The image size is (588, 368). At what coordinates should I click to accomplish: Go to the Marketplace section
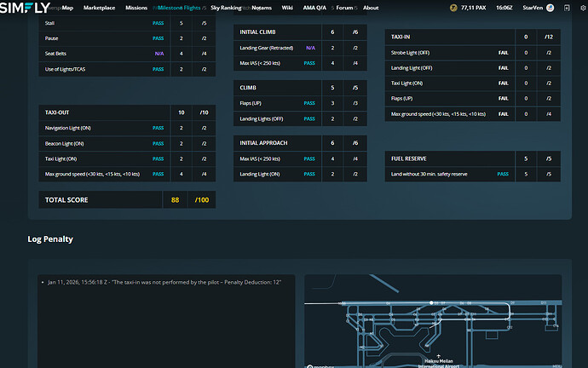coord(100,8)
